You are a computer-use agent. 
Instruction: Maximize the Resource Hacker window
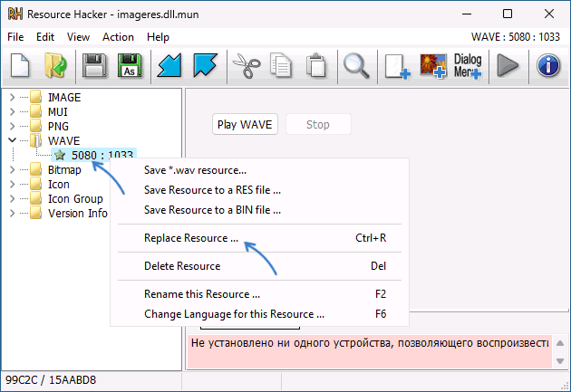[508, 14]
